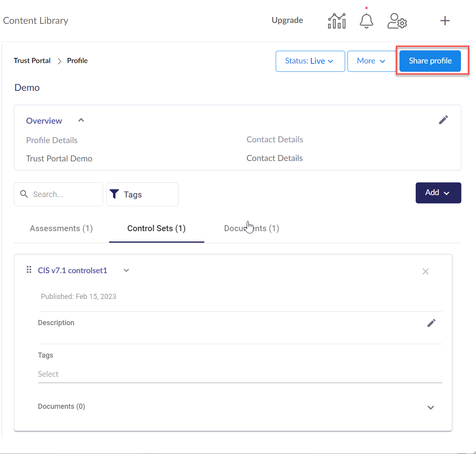Screen dimensions: 476x454
Task: Grab the drag handle beside CIS v7.1 controlset1
Action: pyautogui.click(x=29, y=270)
